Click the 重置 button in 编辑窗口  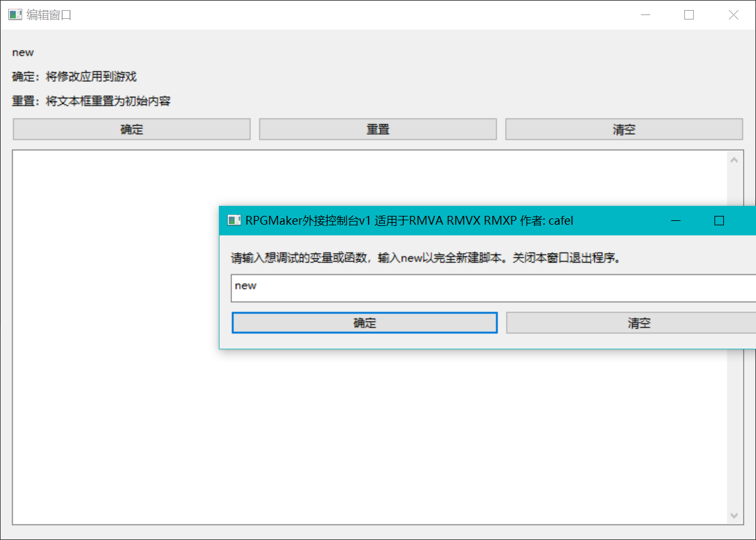[x=378, y=130]
